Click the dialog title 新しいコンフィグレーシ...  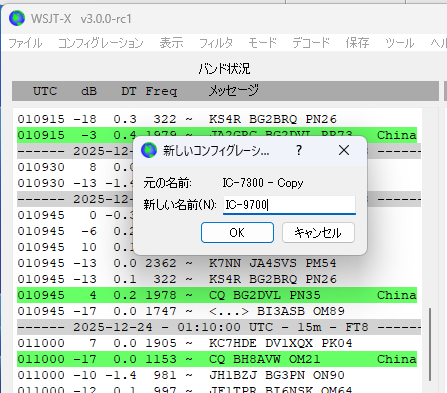pyautogui.click(x=216, y=151)
